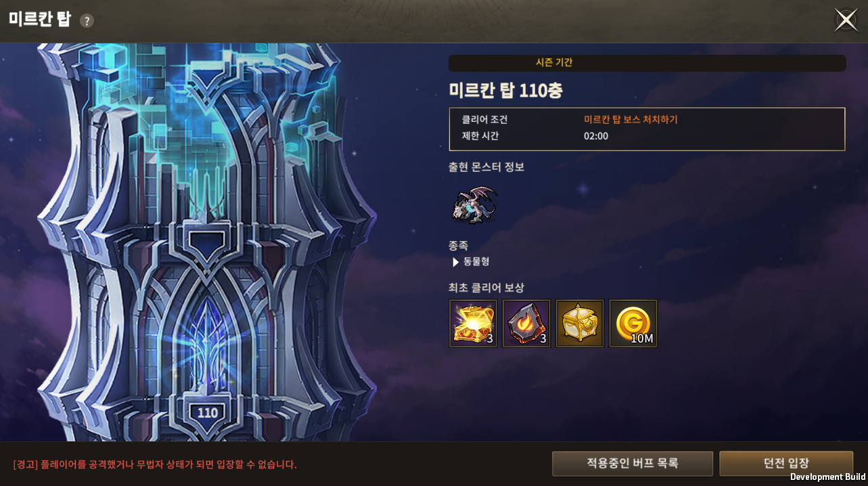The width and height of the screenshot is (868, 486).
Task: Select the red treasure chest reward
Action: click(474, 324)
